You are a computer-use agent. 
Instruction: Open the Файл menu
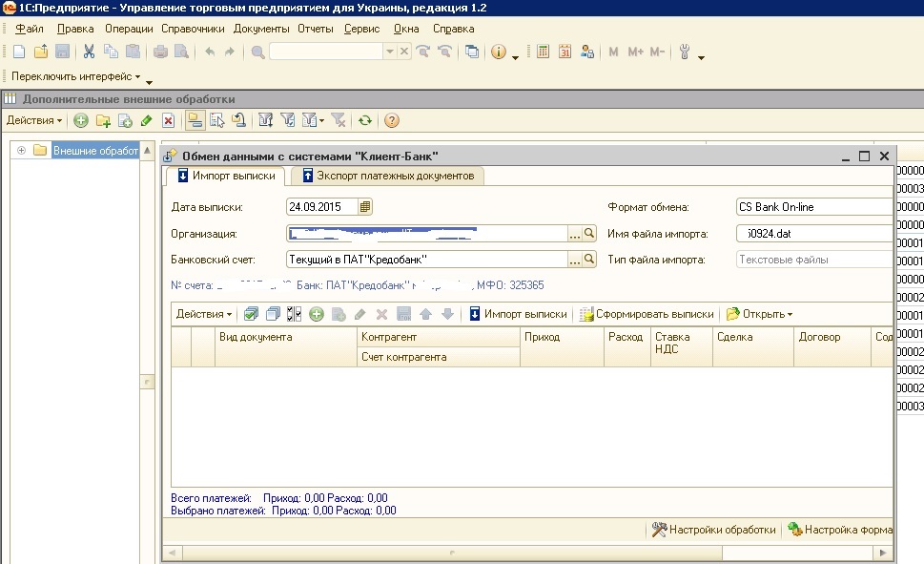pos(30,29)
